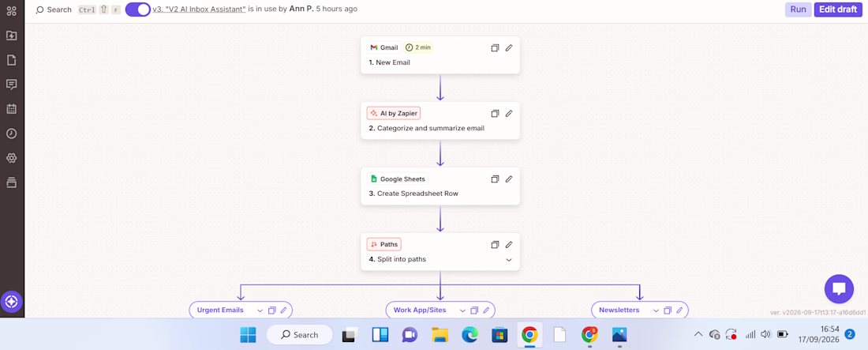
Task: Show hidden system tray icons
Action: (698, 334)
